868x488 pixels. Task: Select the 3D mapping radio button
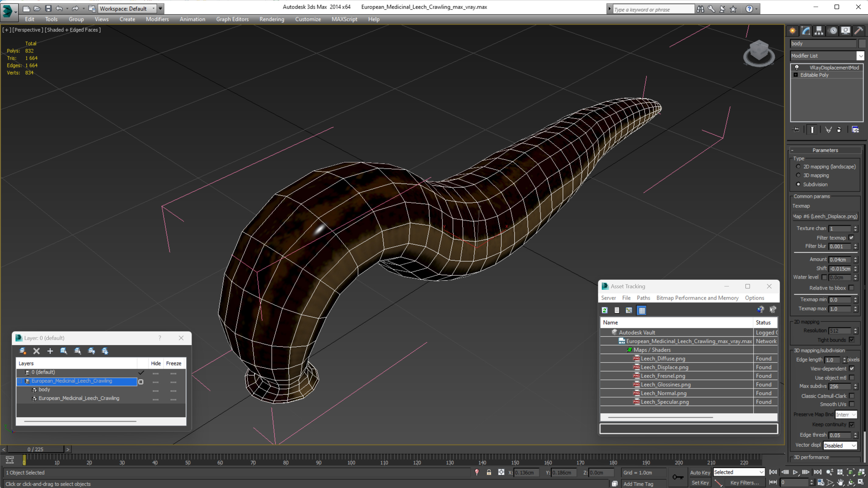pos(798,175)
